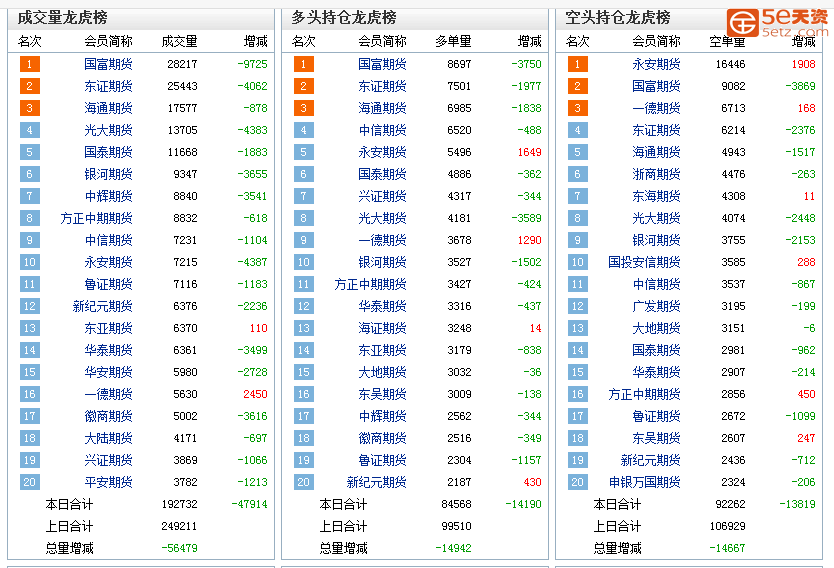Open 国投安信期货 member link

click(644, 262)
